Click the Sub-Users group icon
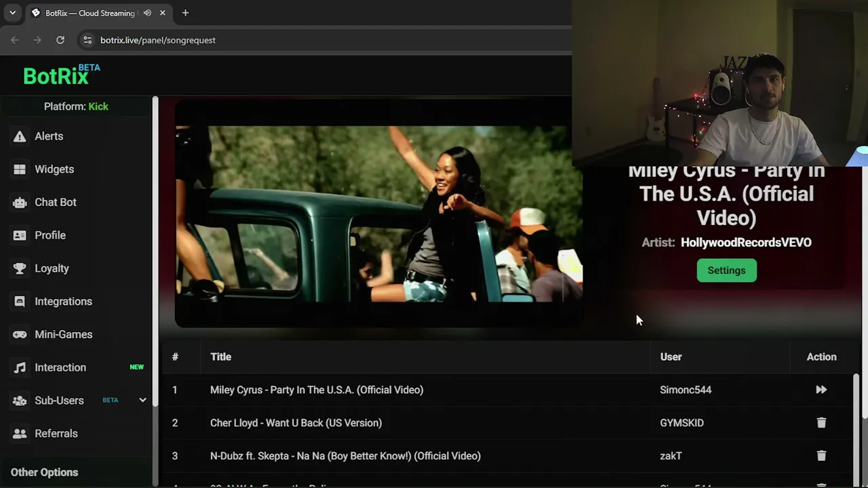 [x=20, y=401]
